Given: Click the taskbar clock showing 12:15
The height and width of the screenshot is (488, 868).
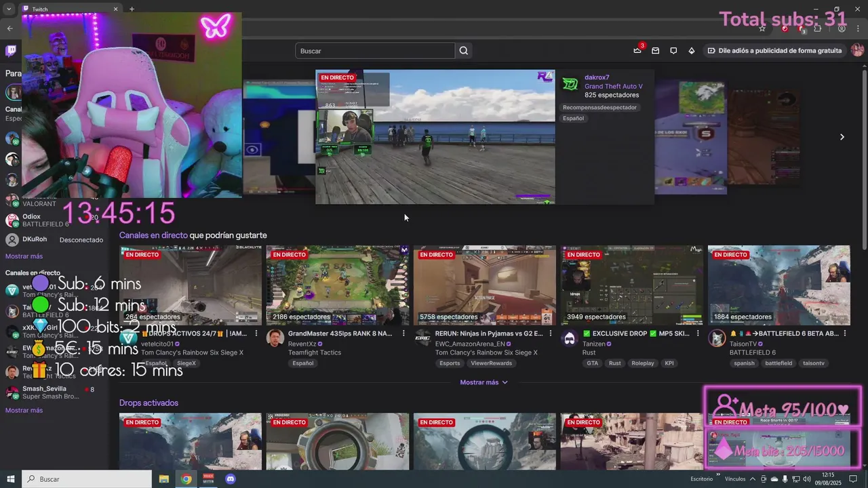Looking at the screenshot, I should (x=829, y=479).
